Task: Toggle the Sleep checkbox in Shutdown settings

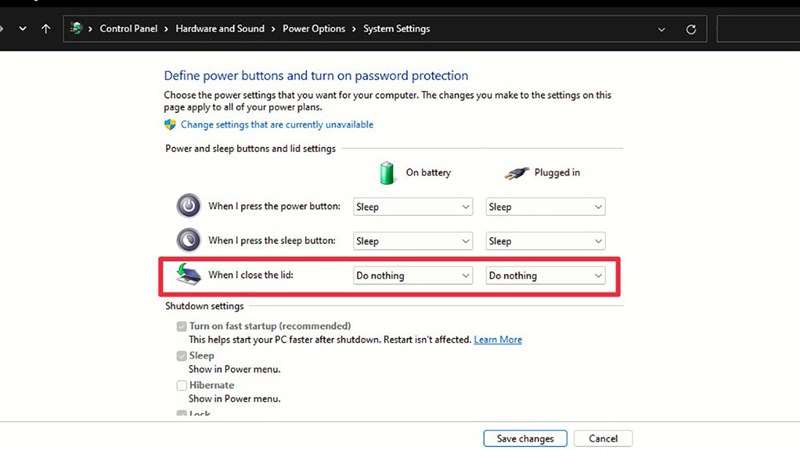Action: coord(182,356)
